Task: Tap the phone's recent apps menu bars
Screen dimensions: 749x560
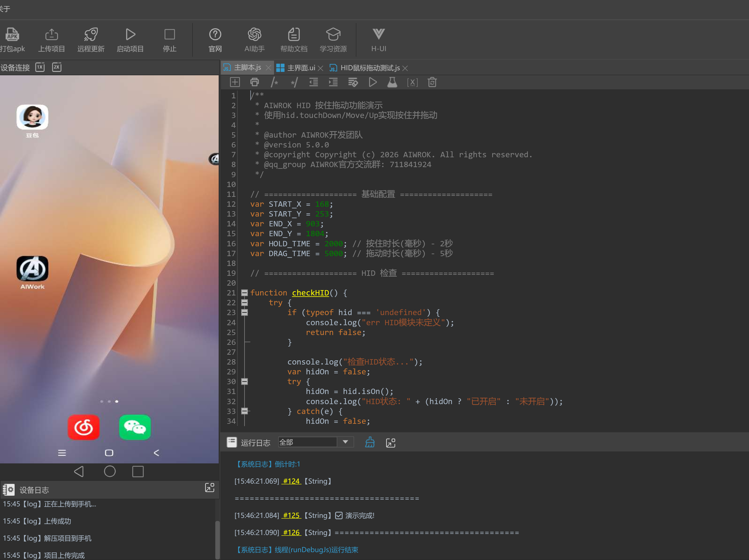Action: tap(62, 453)
